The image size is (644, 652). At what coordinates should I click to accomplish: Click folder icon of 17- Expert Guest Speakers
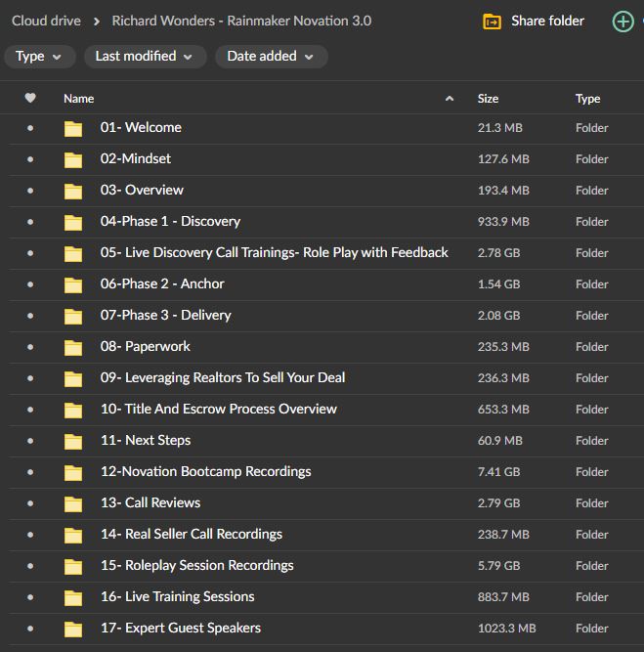coord(73,629)
